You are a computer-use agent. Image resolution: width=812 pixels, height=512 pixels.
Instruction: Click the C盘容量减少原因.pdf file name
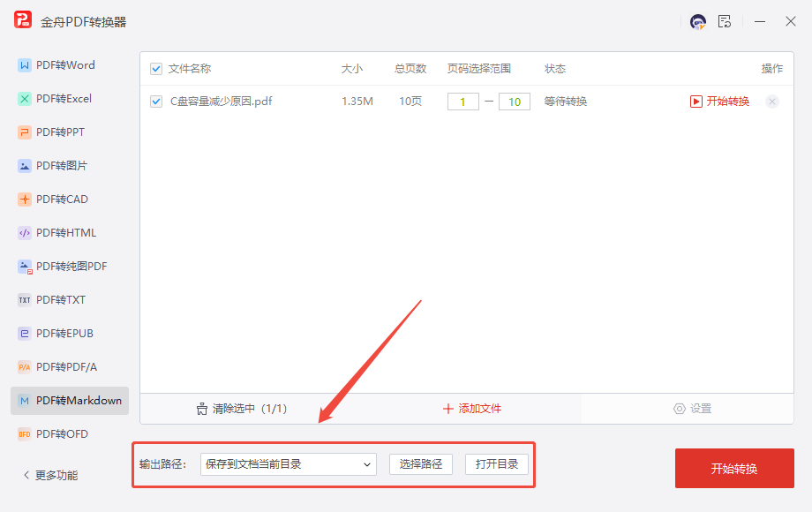[x=222, y=102]
